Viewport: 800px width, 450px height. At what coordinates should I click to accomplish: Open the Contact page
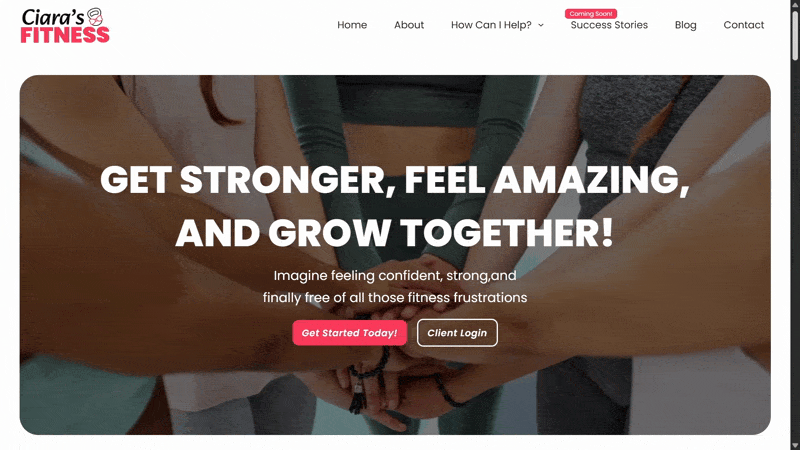[x=743, y=25]
